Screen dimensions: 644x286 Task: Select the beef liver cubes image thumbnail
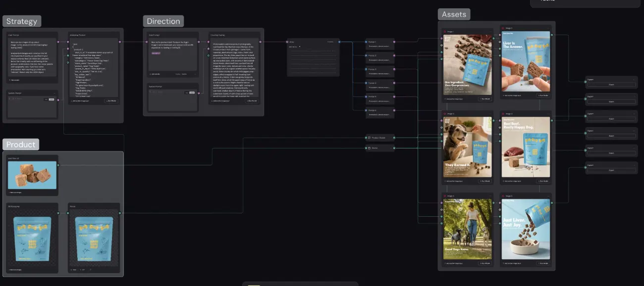click(x=32, y=175)
